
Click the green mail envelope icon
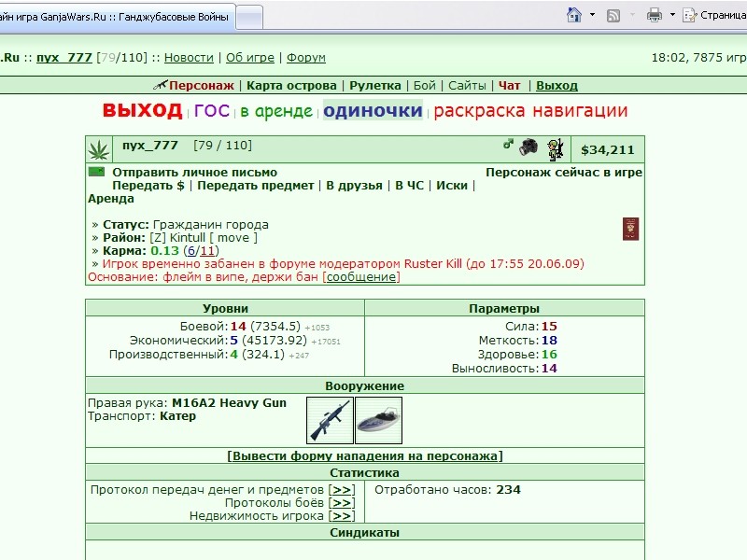(x=97, y=172)
